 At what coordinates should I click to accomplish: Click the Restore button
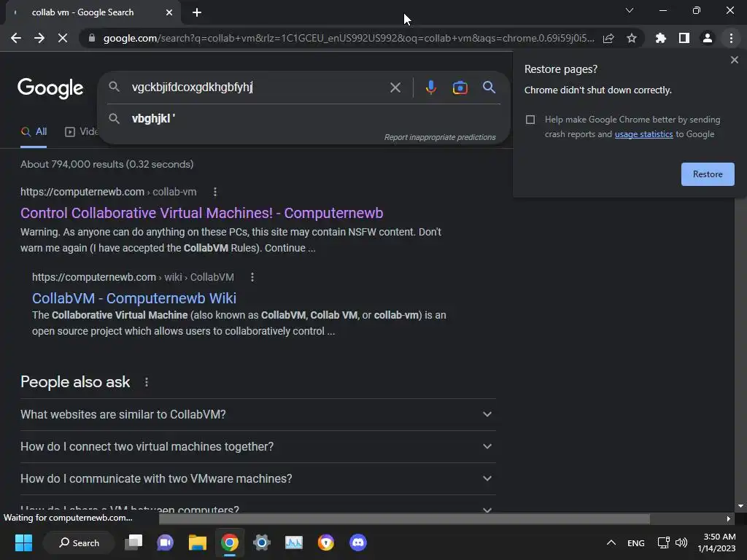point(708,174)
